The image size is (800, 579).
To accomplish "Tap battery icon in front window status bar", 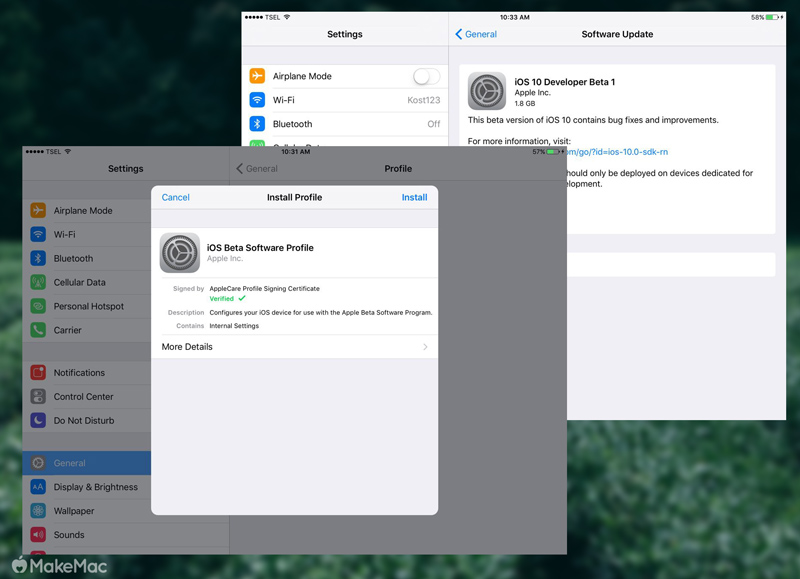I will [554, 152].
